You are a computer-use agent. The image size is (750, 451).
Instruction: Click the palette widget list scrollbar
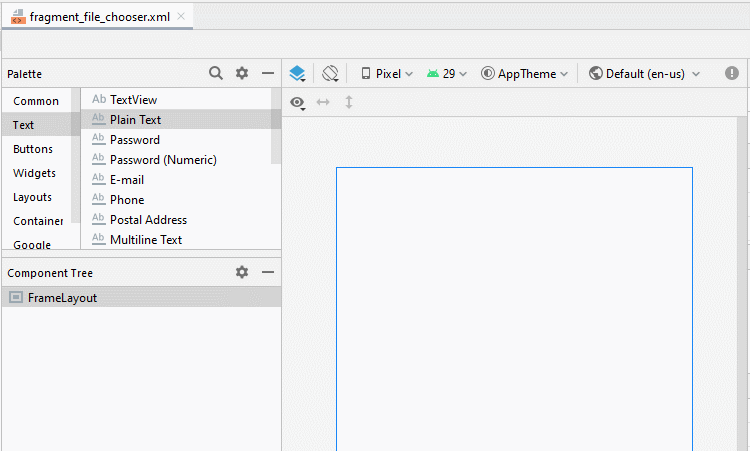276,126
